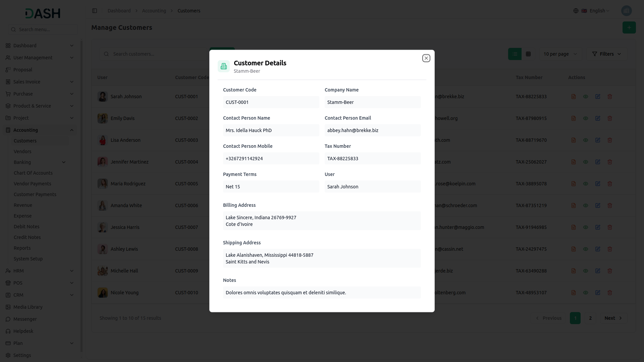Viewport: 644px width, 362px height.
Task: Open Chart Of Accounts menu item
Action: coord(33,173)
